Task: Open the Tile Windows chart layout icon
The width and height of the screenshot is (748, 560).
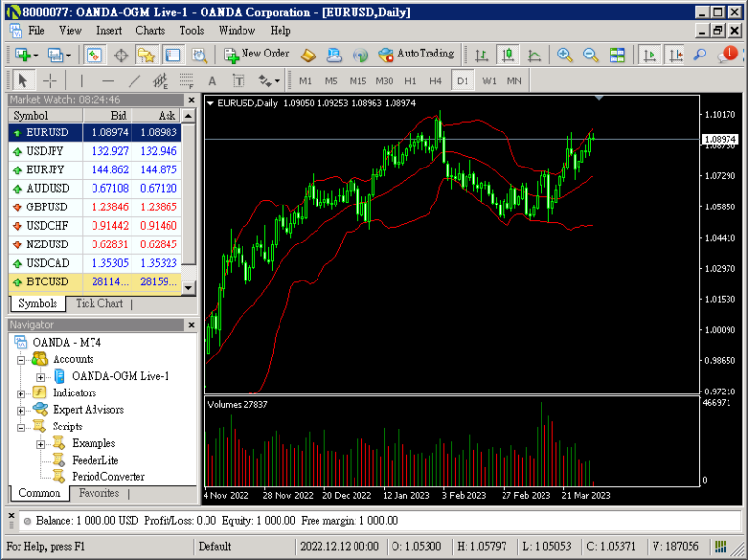Action: click(x=617, y=55)
